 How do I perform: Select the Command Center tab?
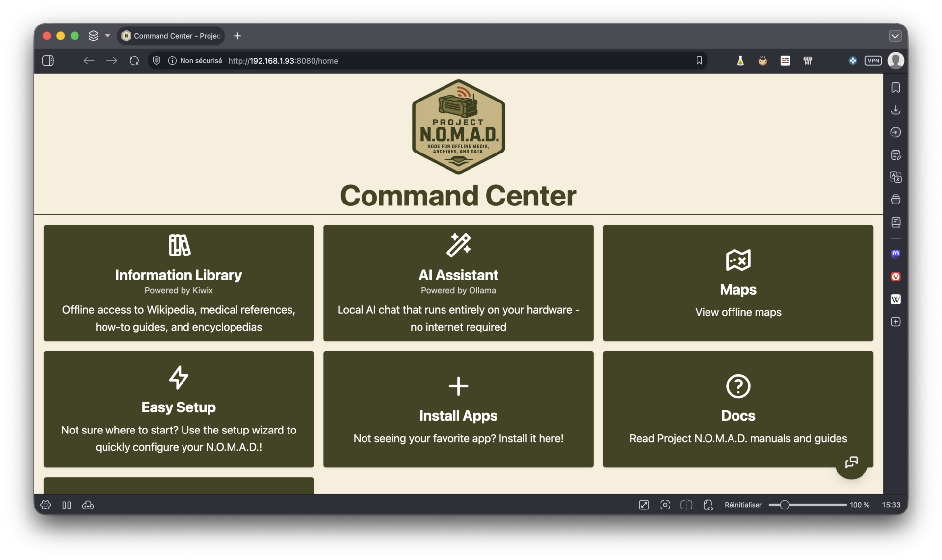pyautogui.click(x=172, y=36)
